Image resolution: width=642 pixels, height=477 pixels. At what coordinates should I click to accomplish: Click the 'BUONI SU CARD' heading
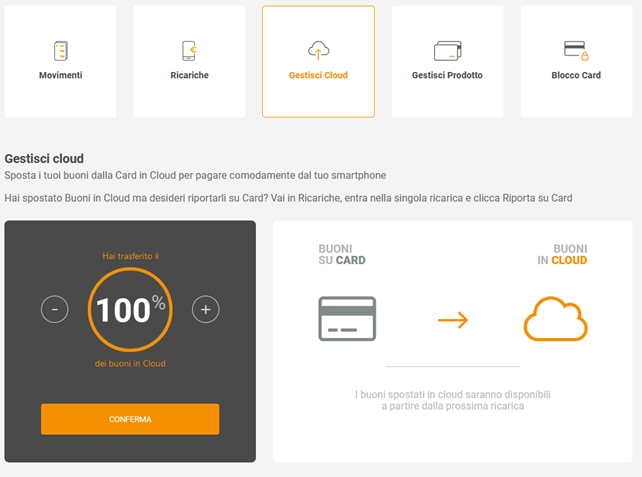point(341,254)
